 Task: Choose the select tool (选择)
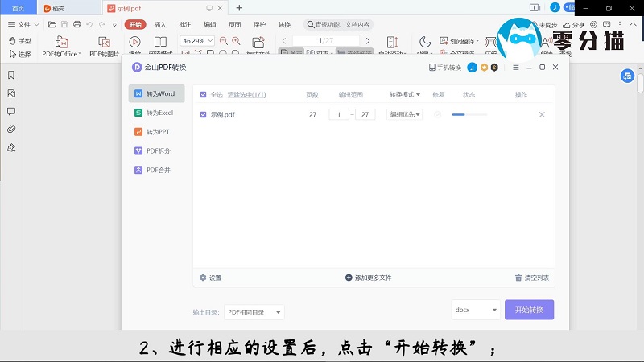(19, 54)
